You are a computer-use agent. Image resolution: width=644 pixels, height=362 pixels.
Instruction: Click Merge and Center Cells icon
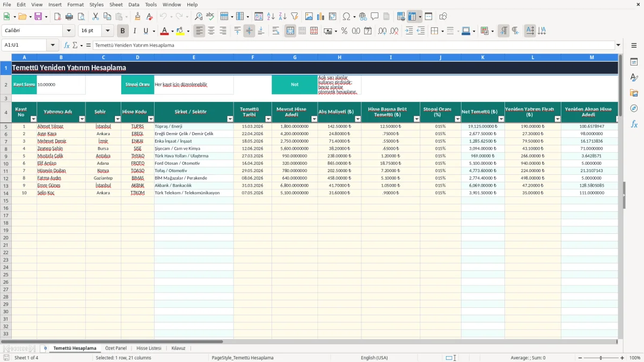290,31
